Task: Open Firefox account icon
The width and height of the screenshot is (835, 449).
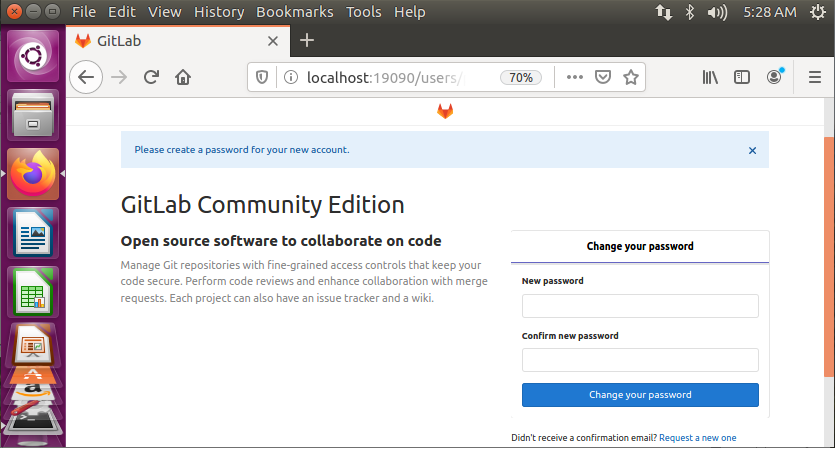Action: click(775, 77)
